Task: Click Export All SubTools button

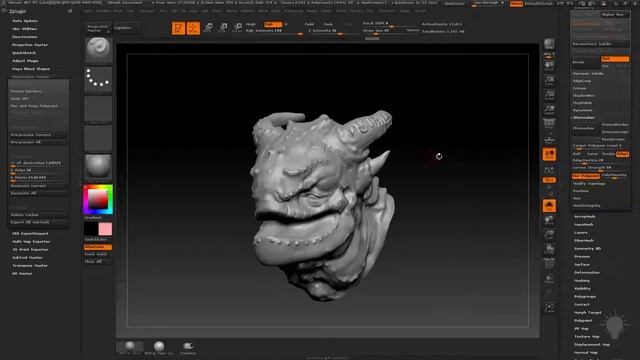Action: 38,222
